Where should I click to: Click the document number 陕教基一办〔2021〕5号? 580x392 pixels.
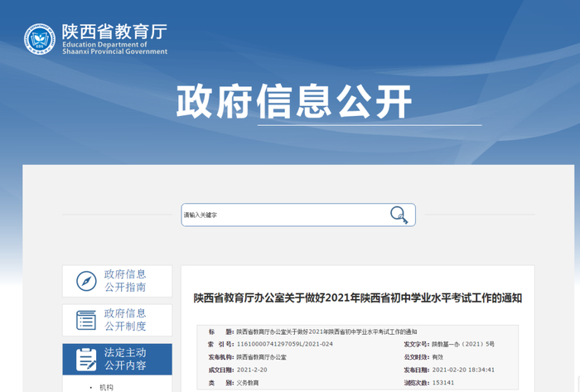click(x=463, y=344)
